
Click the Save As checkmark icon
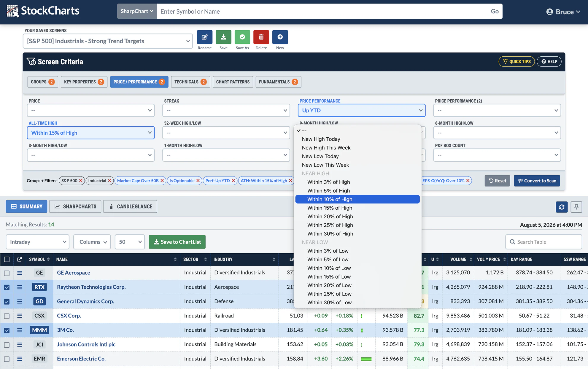pos(242,37)
